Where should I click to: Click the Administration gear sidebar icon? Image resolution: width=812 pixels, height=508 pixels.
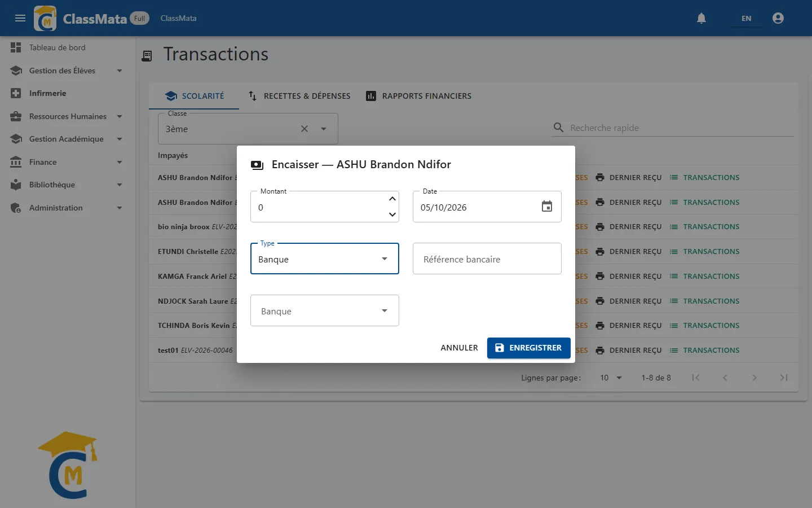[16, 208]
